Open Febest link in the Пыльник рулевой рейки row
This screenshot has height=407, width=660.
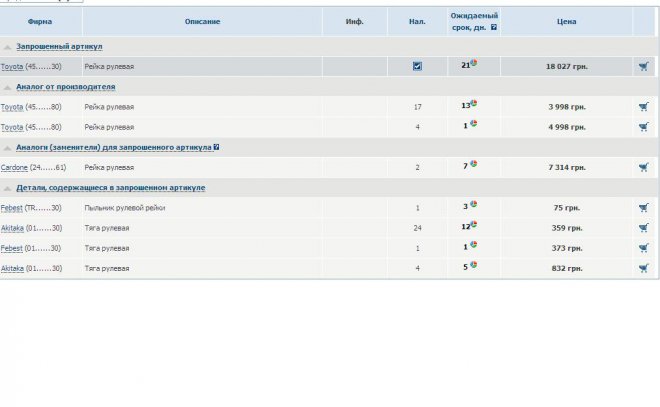click(x=12, y=207)
